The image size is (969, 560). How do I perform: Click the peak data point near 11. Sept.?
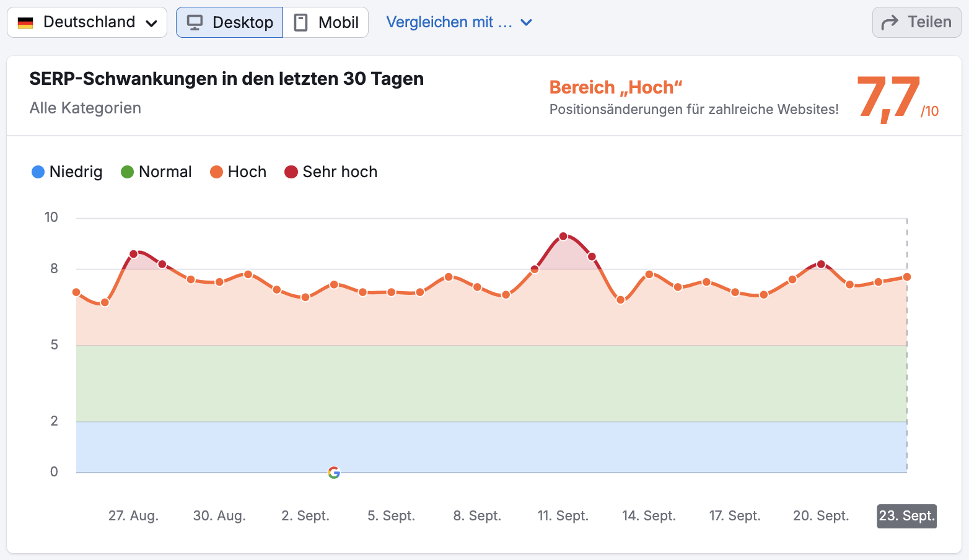[x=563, y=236]
